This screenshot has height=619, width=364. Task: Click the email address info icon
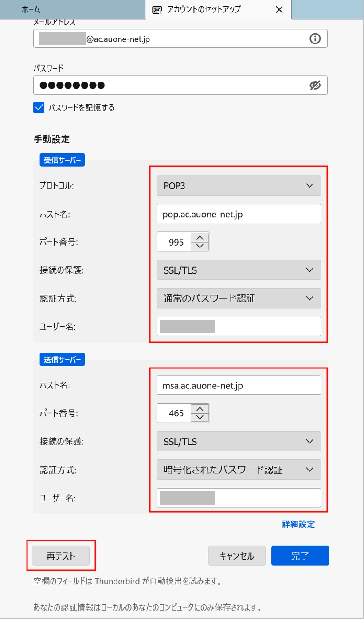tap(315, 39)
